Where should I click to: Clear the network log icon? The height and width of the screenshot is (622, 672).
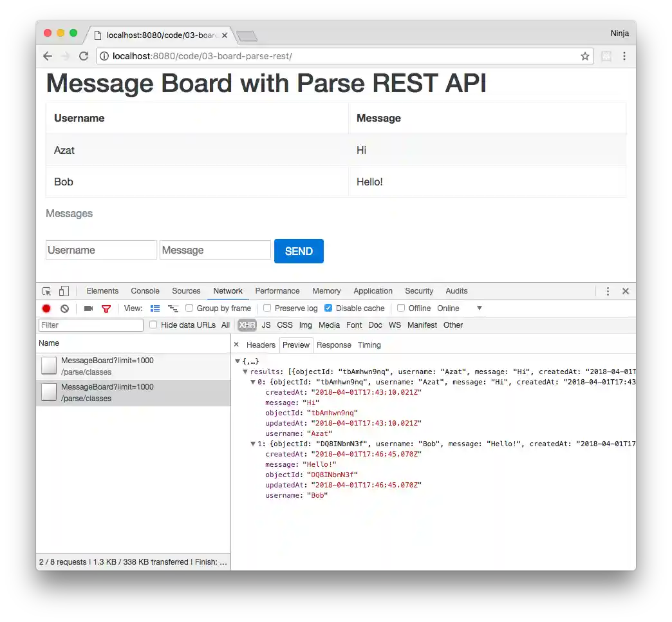(64, 308)
